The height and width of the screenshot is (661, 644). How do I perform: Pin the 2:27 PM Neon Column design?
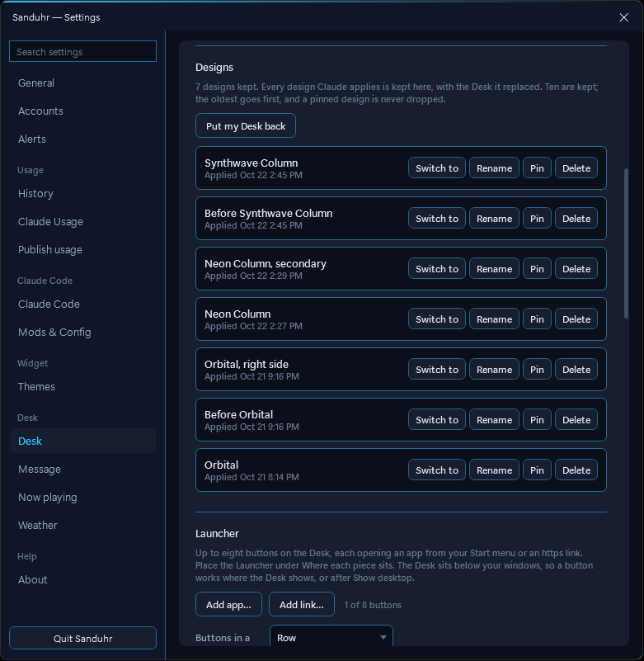pyautogui.click(x=537, y=319)
